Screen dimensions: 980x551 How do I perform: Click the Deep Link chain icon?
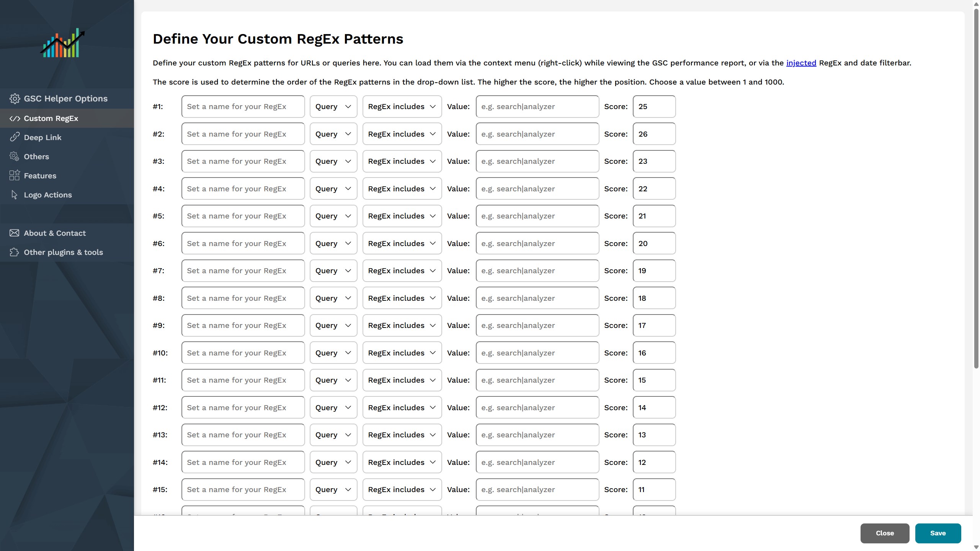pyautogui.click(x=15, y=137)
